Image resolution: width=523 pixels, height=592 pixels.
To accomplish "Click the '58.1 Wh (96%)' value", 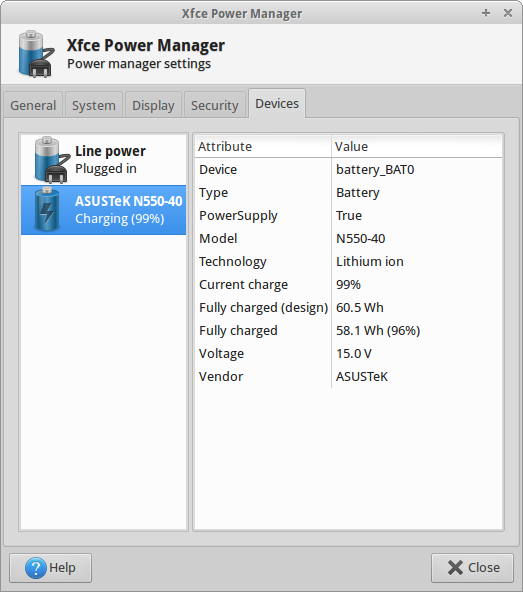I will 378,331.
